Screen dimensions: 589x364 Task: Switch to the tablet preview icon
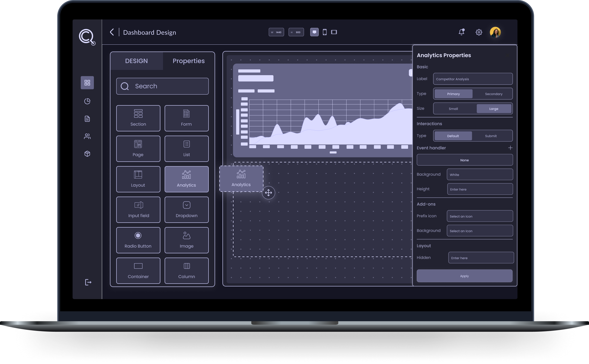tap(334, 32)
